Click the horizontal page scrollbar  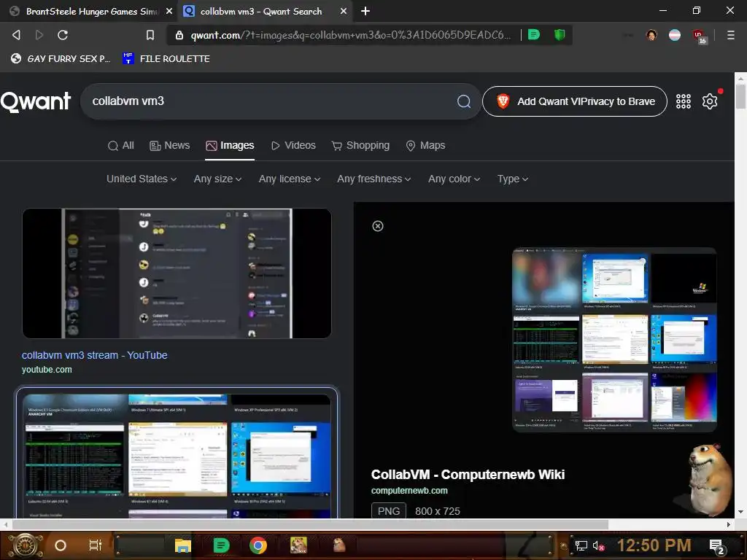[309, 524]
